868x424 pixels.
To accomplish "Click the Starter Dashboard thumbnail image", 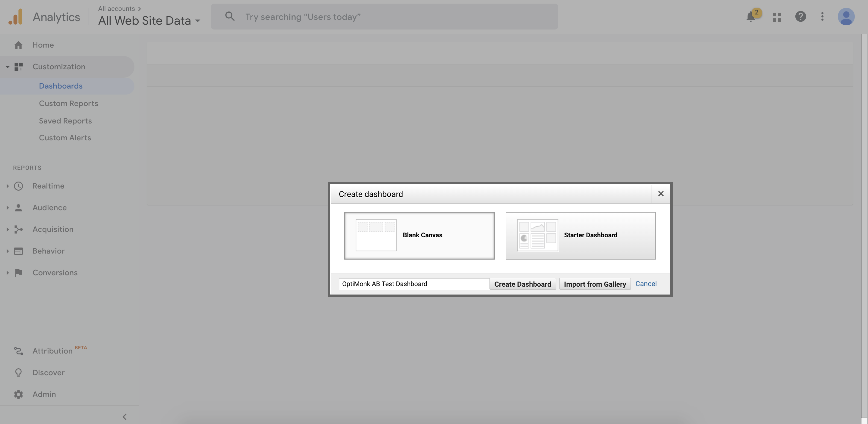I will (537, 235).
